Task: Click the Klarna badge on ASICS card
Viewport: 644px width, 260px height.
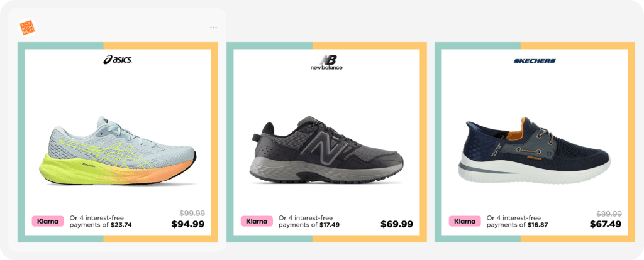Action: (48, 221)
